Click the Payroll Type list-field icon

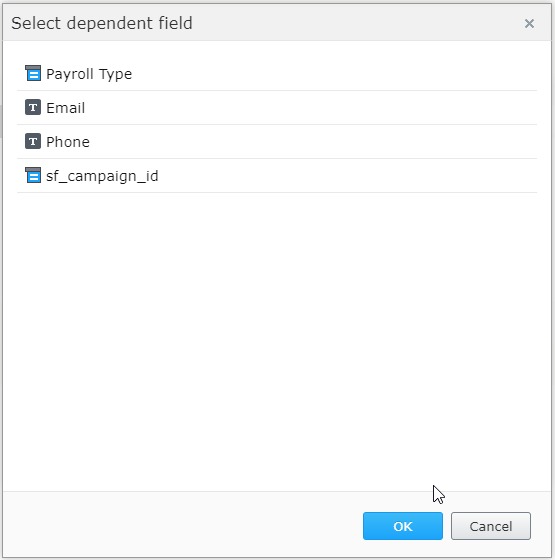tap(33, 73)
